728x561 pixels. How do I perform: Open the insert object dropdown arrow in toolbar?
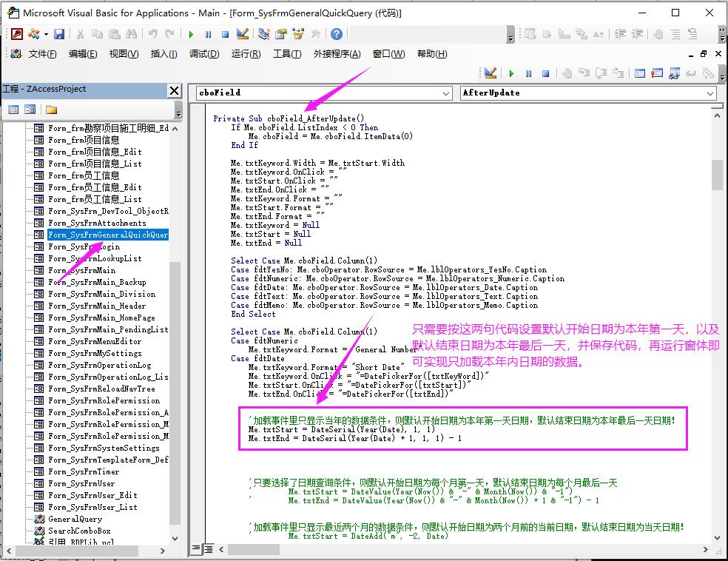tap(45, 34)
